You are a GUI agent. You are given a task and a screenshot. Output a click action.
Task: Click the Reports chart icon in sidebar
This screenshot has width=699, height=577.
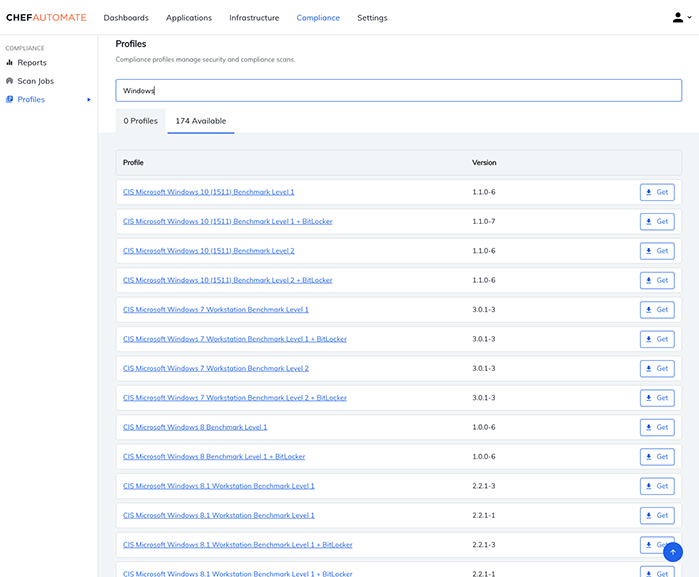[10, 63]
